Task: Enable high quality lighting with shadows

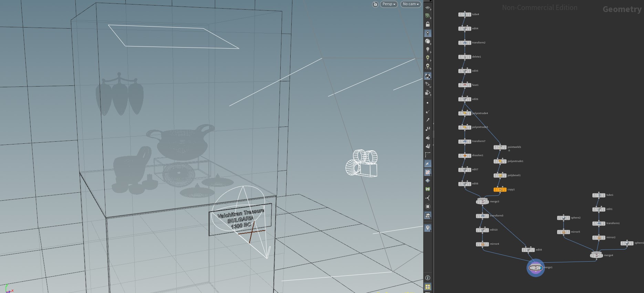Action: [428, 66]
